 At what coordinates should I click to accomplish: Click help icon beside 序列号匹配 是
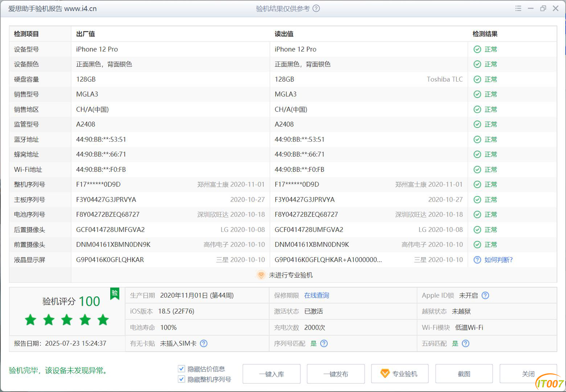324,343
